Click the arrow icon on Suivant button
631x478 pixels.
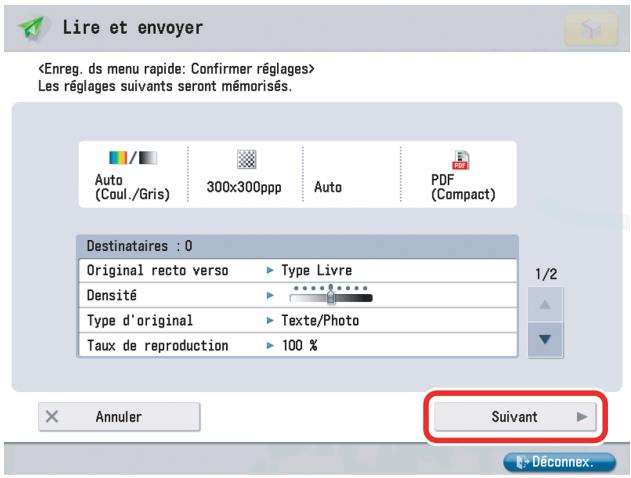[x=582, y=416]
